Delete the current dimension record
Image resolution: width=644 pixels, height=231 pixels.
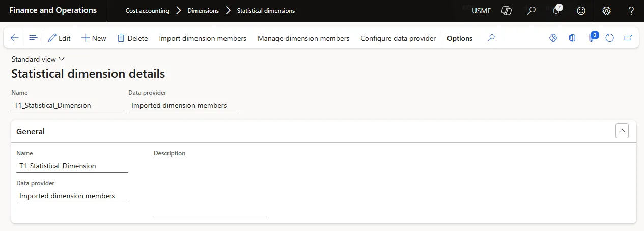pyautogui.click(x=132, y=38)
